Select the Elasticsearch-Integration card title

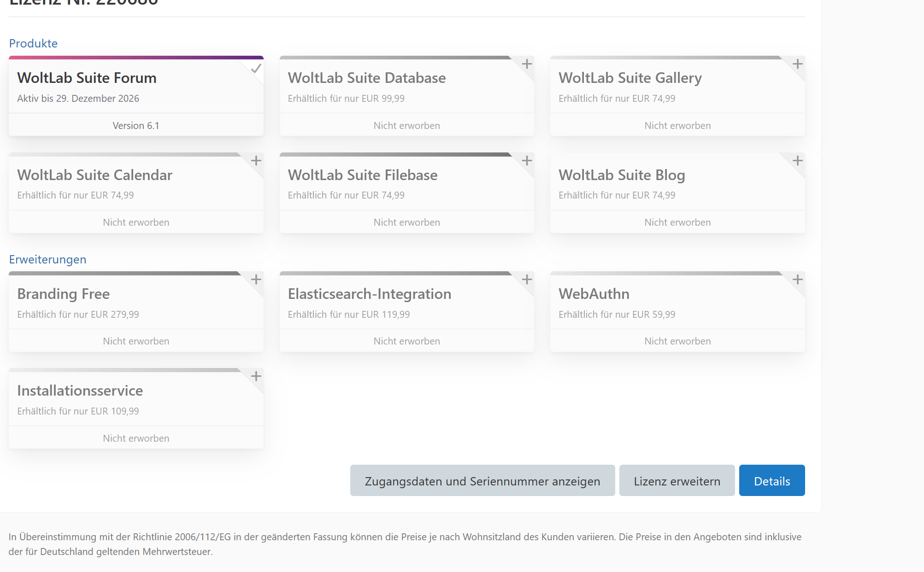(x=369, y=294)
